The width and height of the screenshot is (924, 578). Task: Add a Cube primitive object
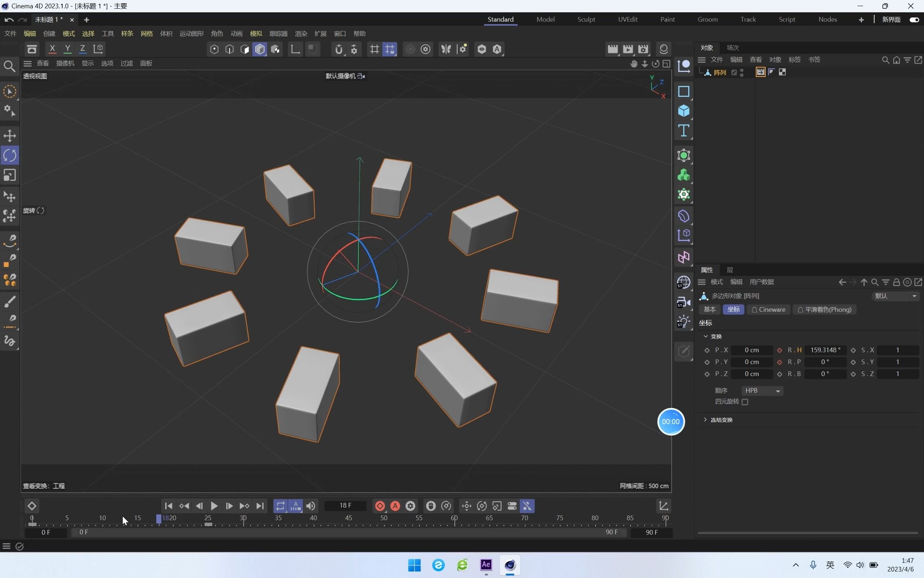pos(683,111)
